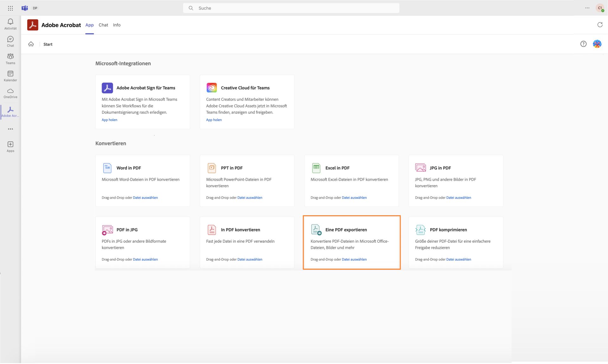Open the Apps store in sidebar
608x364 pixels.
tap(10, 147)
